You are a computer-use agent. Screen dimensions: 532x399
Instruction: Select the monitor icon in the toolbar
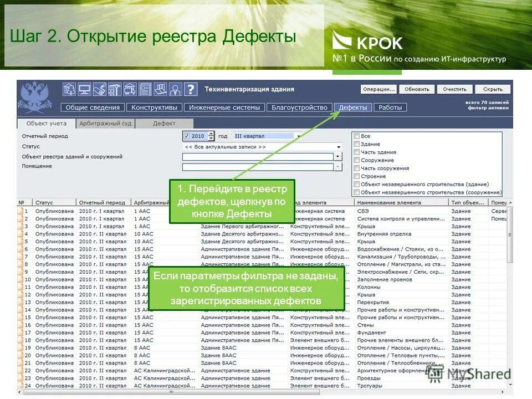[x=84, y=90]
